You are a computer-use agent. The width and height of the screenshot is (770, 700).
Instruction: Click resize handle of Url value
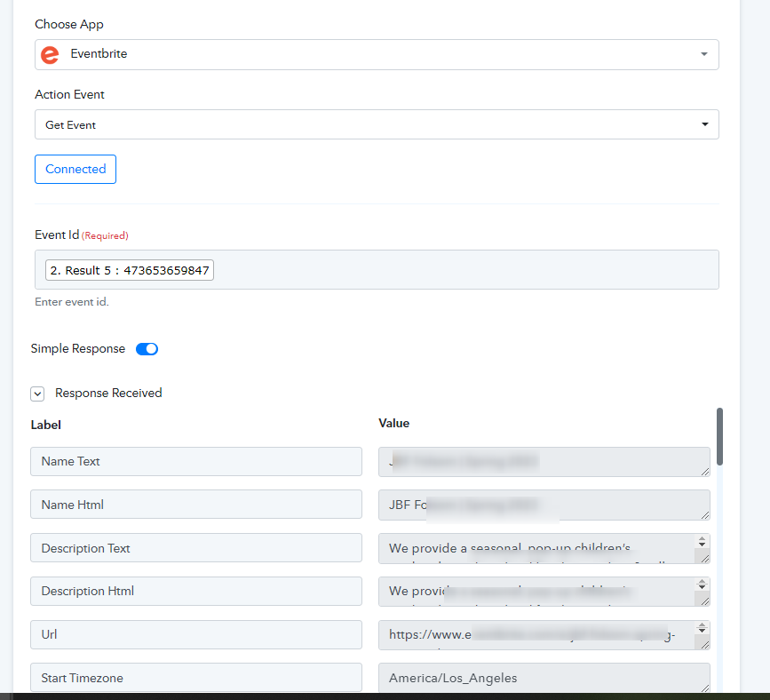tap(705, 645)
